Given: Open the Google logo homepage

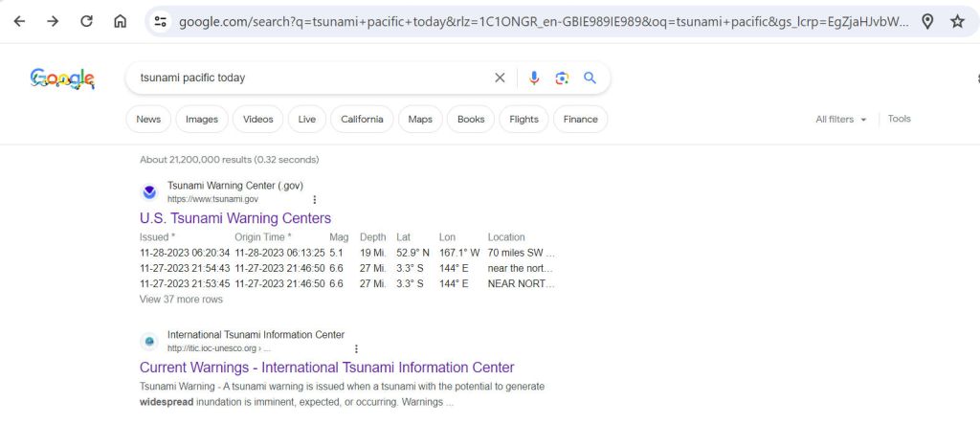Looking at the screenshot, I should click(62, 78).
